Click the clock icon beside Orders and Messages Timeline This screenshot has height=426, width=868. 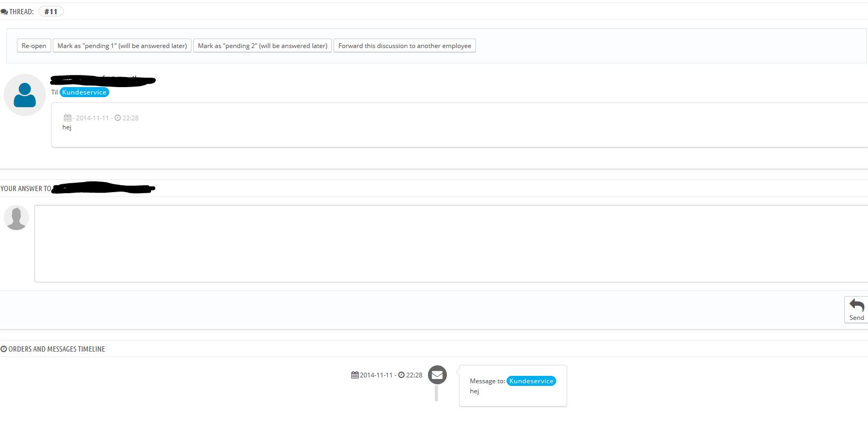(x=4, y=349)
